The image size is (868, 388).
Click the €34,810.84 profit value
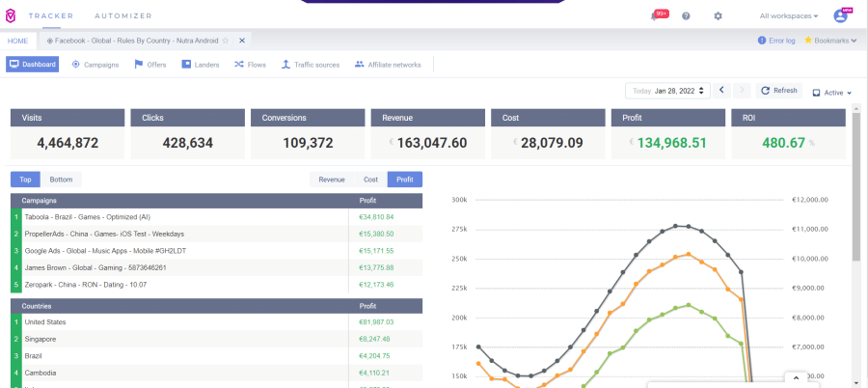point(376,217)
